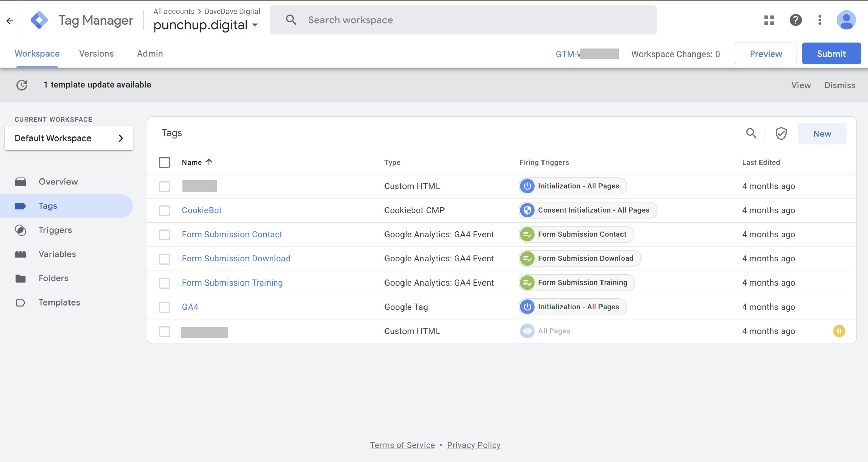Click the back arrow next to Tag Manager
Screen dimensions: 868x462
9,20
